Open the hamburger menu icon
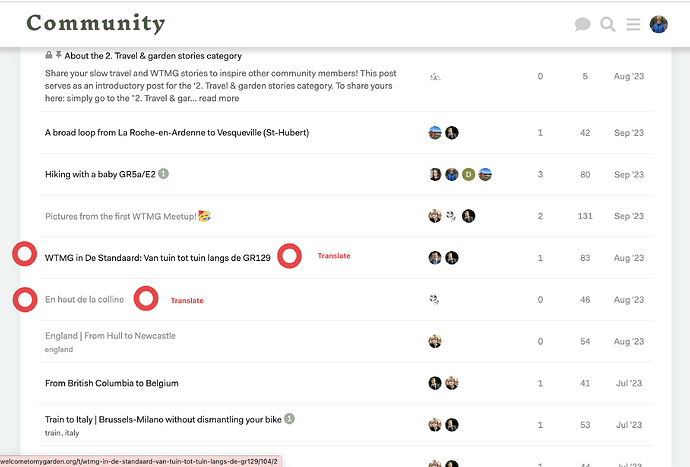690x467 pixels. point(633,24)
